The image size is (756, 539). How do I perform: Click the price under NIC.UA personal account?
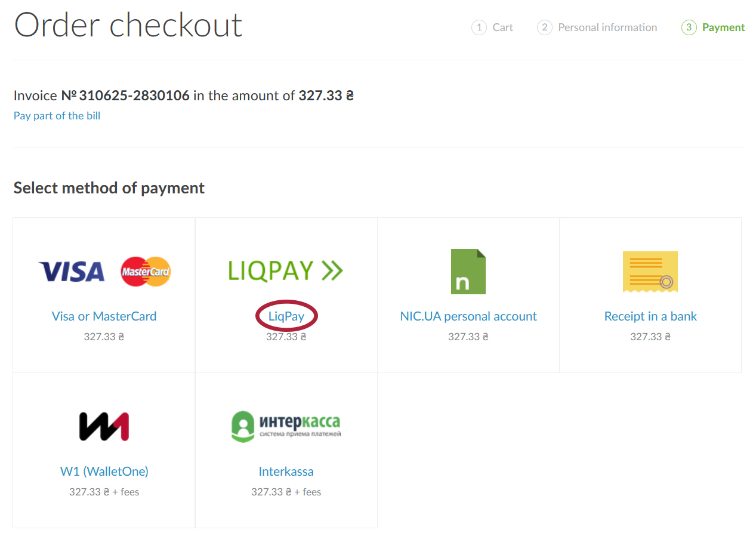(x=468, y=337)
